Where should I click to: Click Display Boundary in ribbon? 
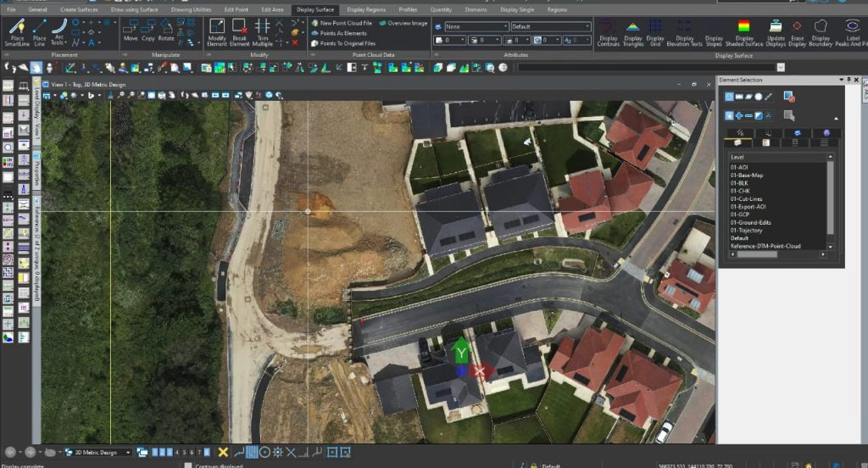(x=821, y=33)
